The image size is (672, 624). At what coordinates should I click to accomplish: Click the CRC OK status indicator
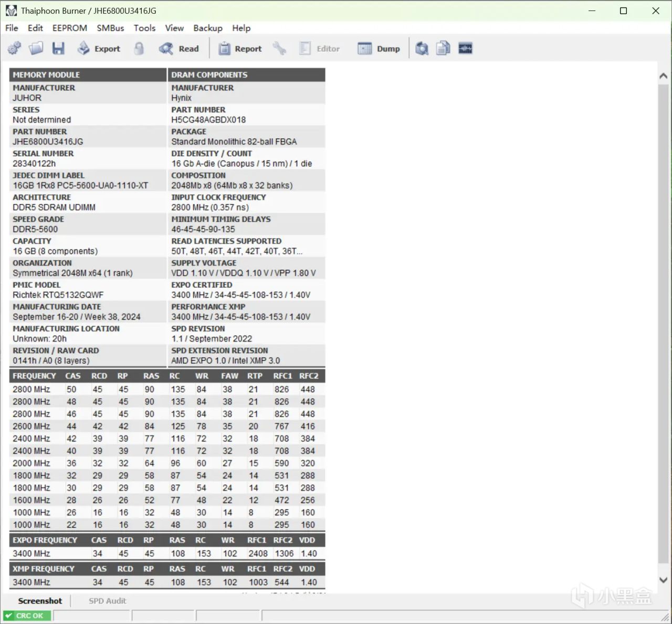(x=27, y=616)
